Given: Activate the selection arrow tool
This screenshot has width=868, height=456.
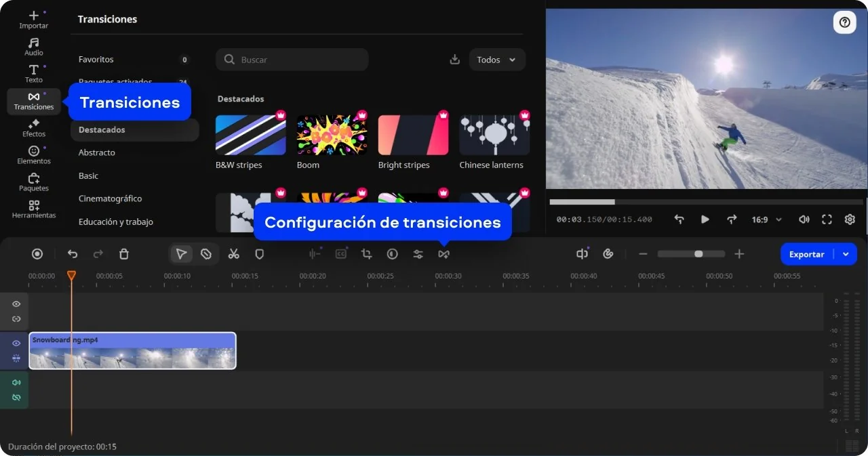Looking at the screenshot, I should (x=181, y=254).
